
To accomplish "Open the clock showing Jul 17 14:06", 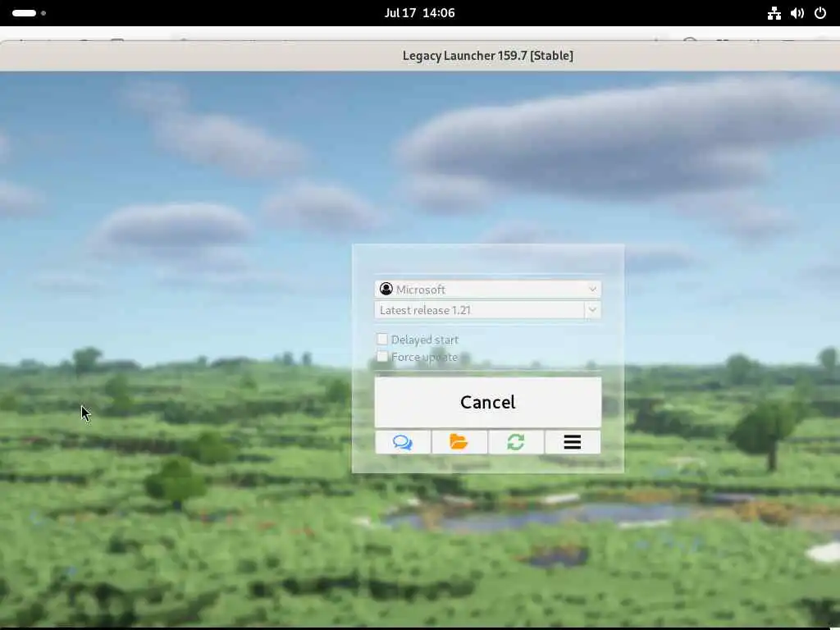I will [419, 13].
